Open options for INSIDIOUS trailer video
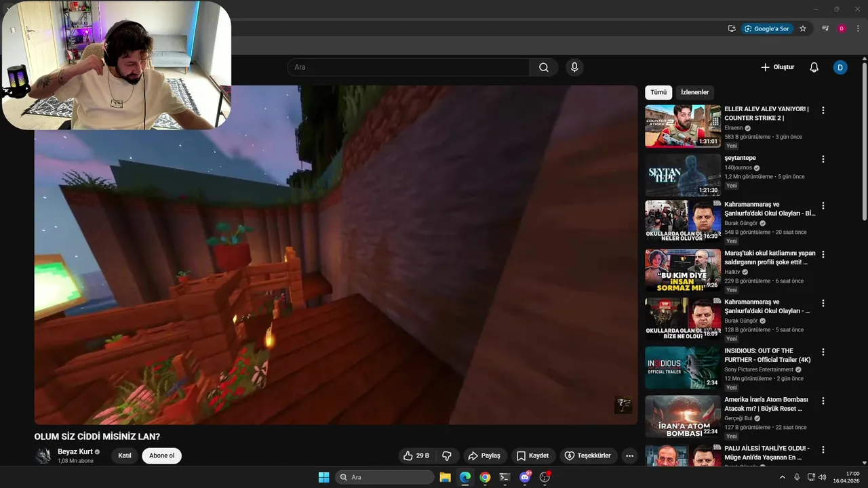Image resolution: width=868 pixels, height=488 pixels. 823,352
